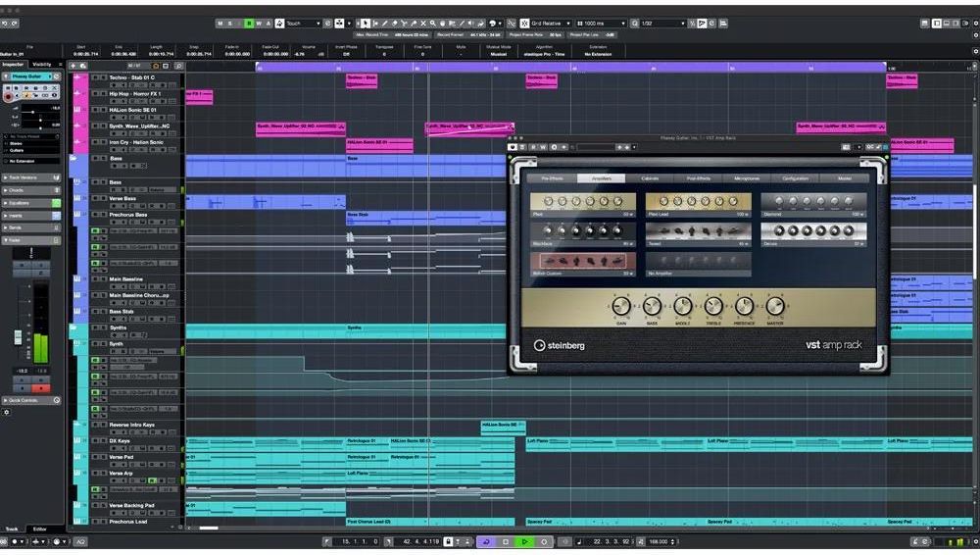Expand the Equalizers inspector section

point(31,203)
